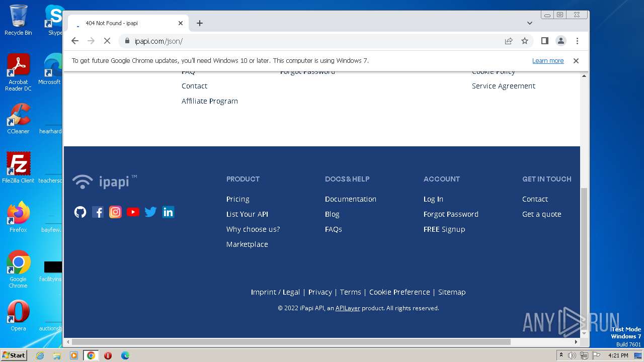Image resolution: width=644 pixels, height=362 pixels.
Task: Open the Acrobat Reader DC desktop icon
Action: pos(18,73)
